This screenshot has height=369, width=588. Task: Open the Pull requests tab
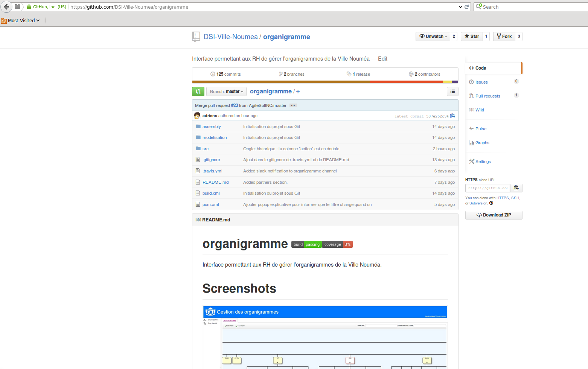(x=487, y=96)
